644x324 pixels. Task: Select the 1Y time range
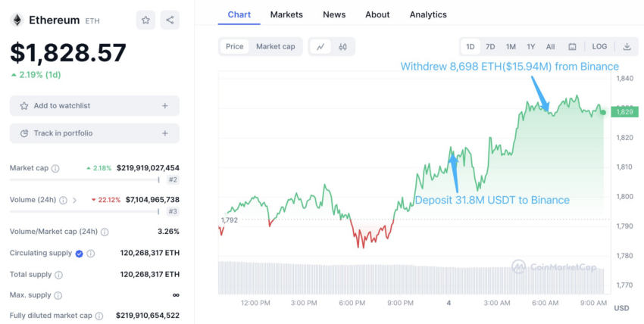(x=530, y=47)
